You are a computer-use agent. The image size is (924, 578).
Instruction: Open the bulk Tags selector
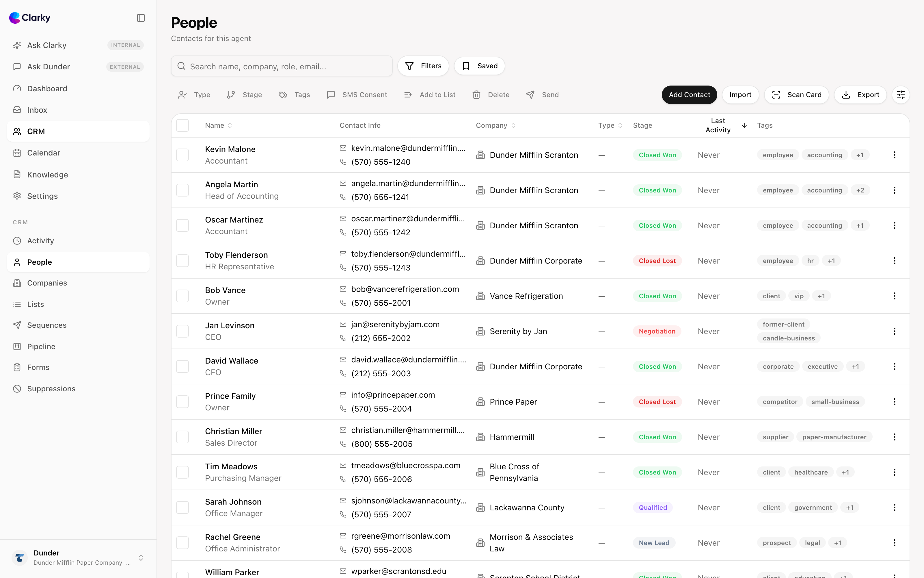click(294, 95)
